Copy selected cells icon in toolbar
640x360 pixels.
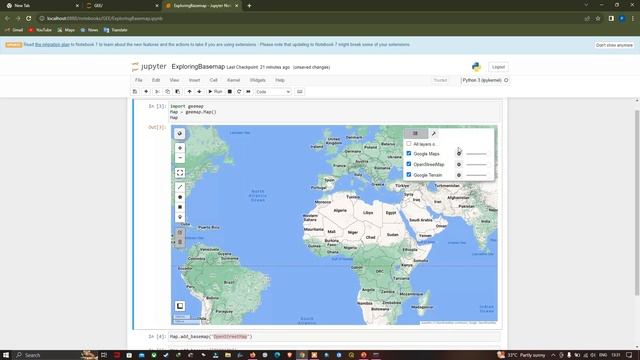tap(167, 92)
